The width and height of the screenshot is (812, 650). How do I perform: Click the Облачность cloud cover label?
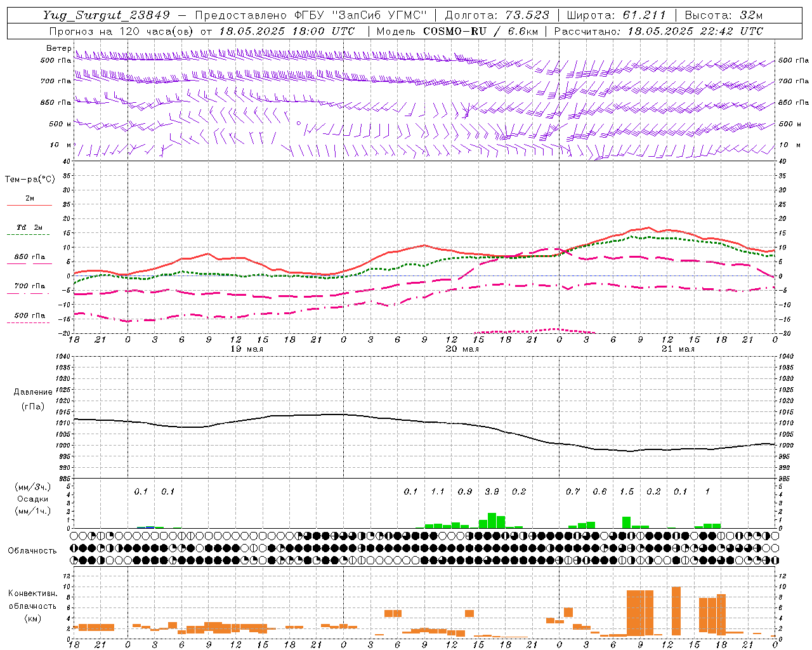[x=32, y=551]
